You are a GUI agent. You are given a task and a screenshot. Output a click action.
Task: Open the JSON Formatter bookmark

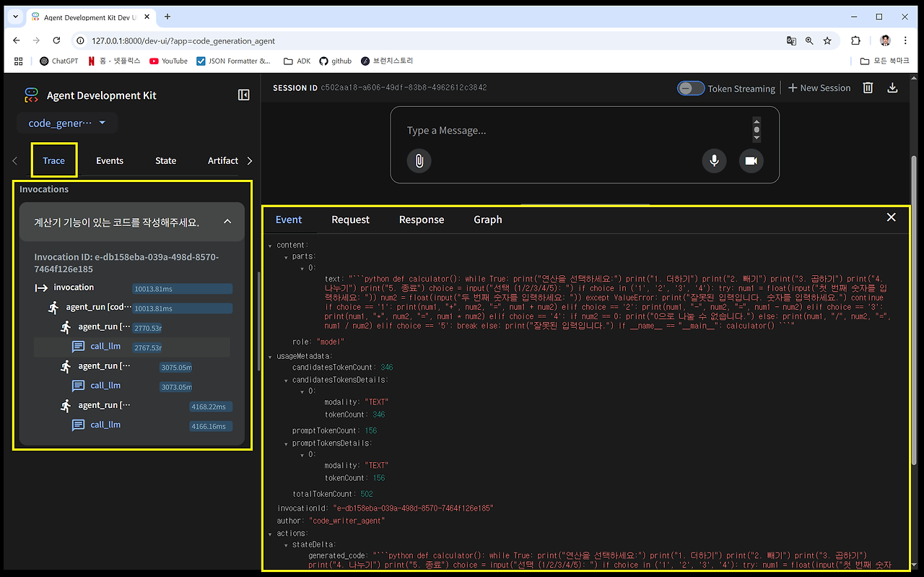point(233,61)
